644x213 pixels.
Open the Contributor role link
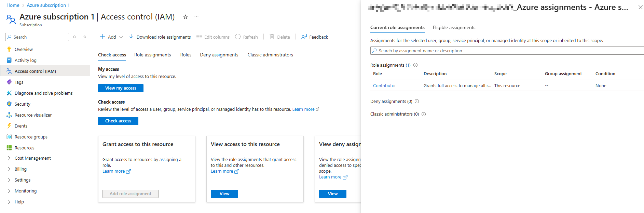(384, 85)
